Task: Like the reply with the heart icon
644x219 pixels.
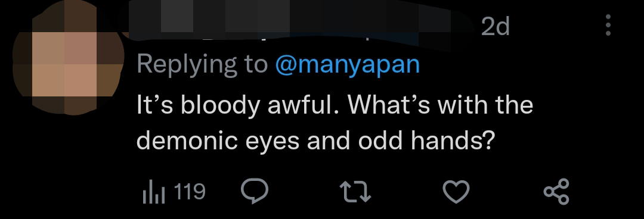Action: tap(456, 192)
